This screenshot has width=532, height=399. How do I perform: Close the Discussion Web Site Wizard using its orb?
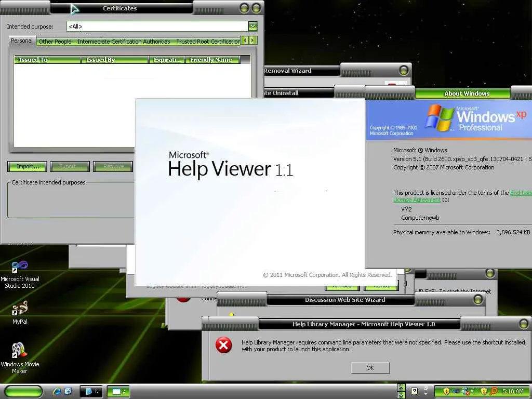pos(478,299)
